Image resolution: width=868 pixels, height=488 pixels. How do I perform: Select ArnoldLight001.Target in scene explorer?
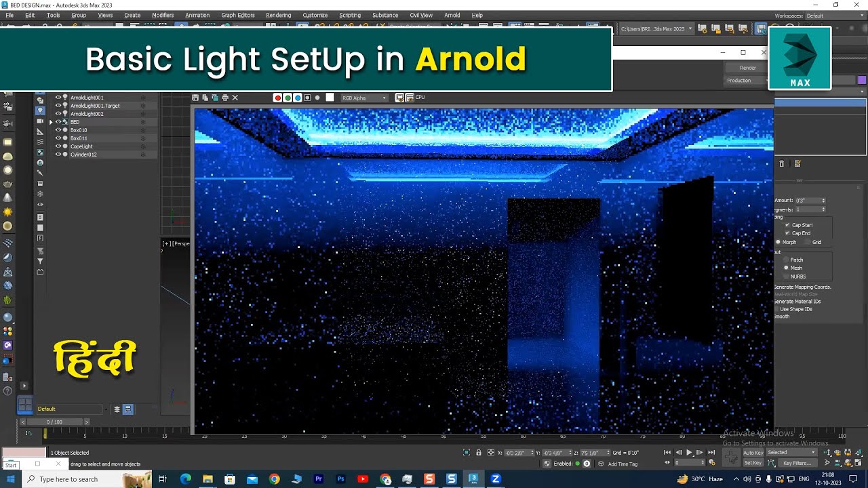pyautogui.click(x=95, y=106)
